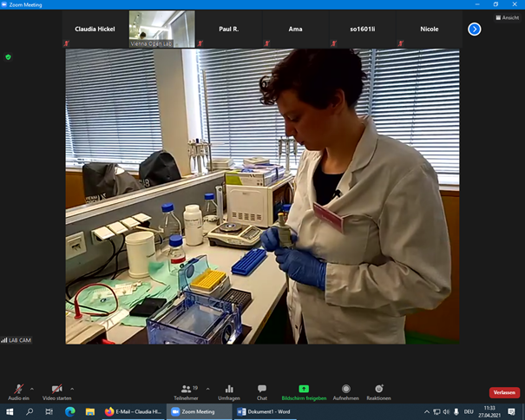
Task: Open the Chat panel
Action: click(262, 391)
